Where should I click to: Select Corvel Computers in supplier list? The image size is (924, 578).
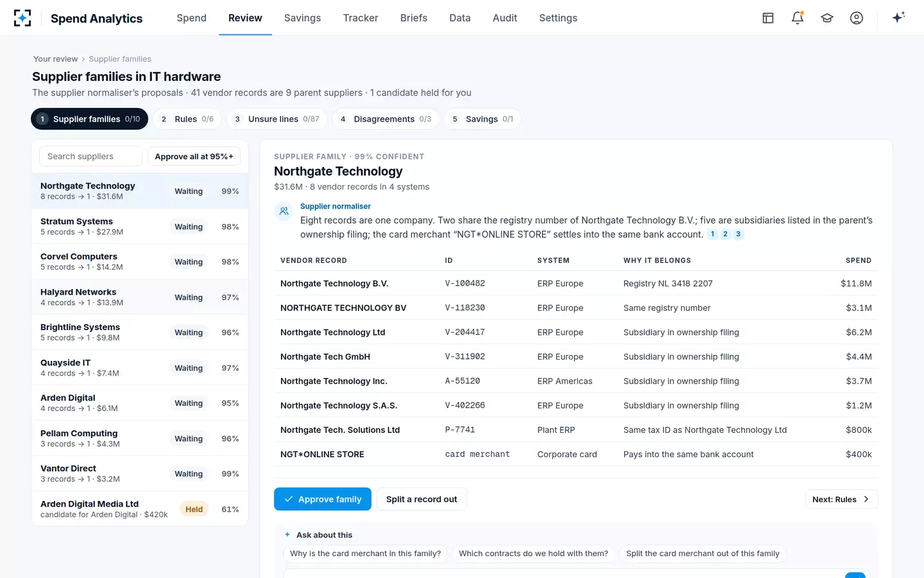coord(140,261)
